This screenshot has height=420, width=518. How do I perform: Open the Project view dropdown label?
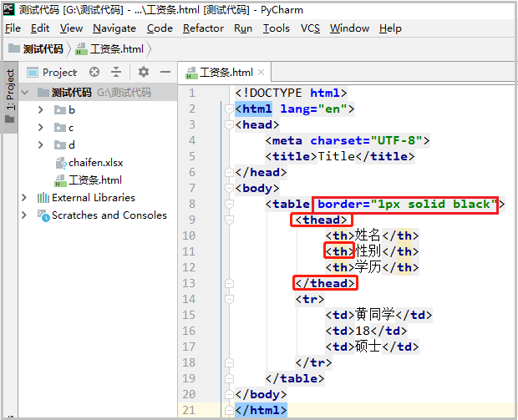[59, 72]
